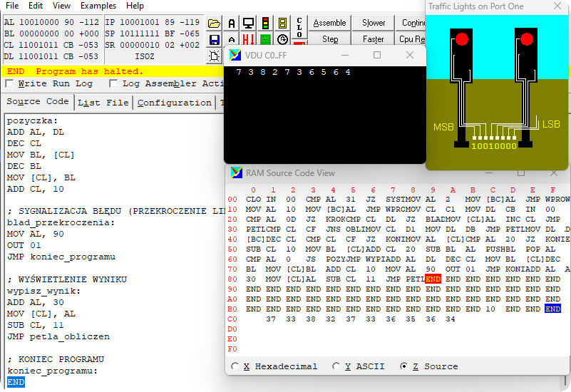The width and height of the screenshot is (571, 392).
Task: Click the open file folder icon
Action: (x=215, y=23)
